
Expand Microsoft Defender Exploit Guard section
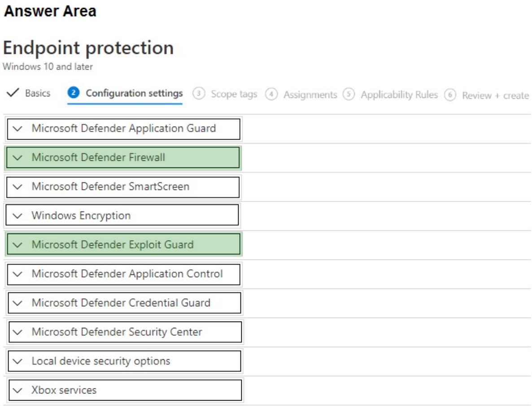click(123, 245)
